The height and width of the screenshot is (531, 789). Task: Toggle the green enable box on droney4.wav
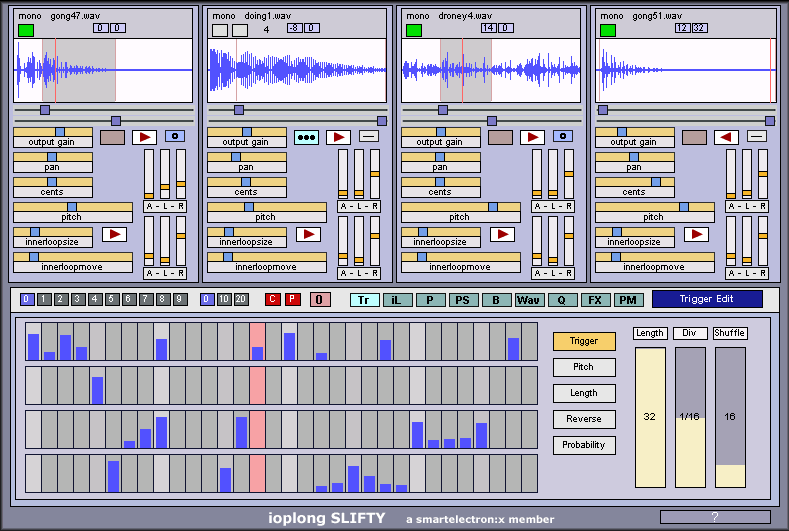(413, 30)
